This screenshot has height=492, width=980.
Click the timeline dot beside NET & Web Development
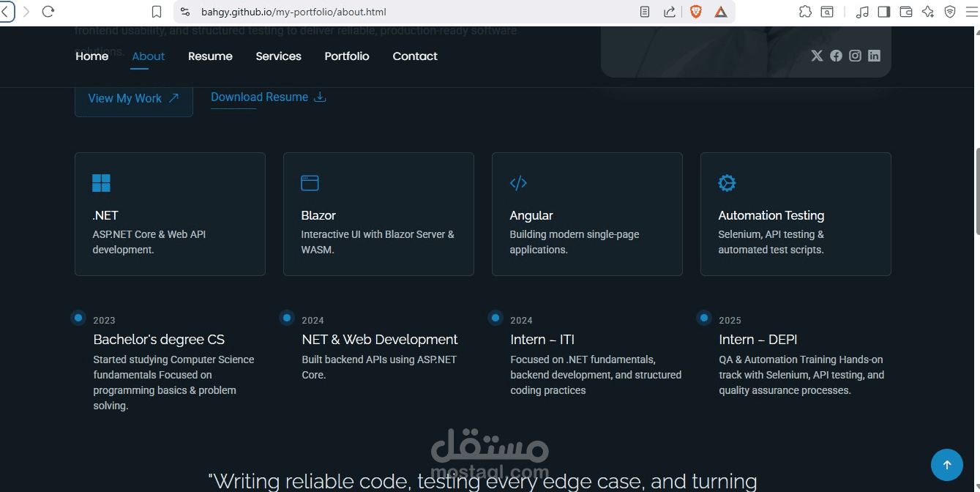click(x=287, y=318)
